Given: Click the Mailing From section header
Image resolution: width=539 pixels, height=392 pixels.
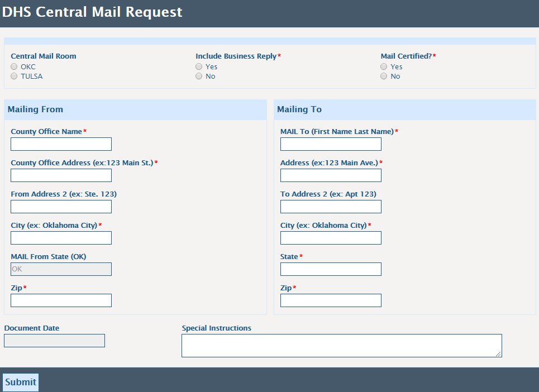Looking at the screenshot, I should coord(135,109).
